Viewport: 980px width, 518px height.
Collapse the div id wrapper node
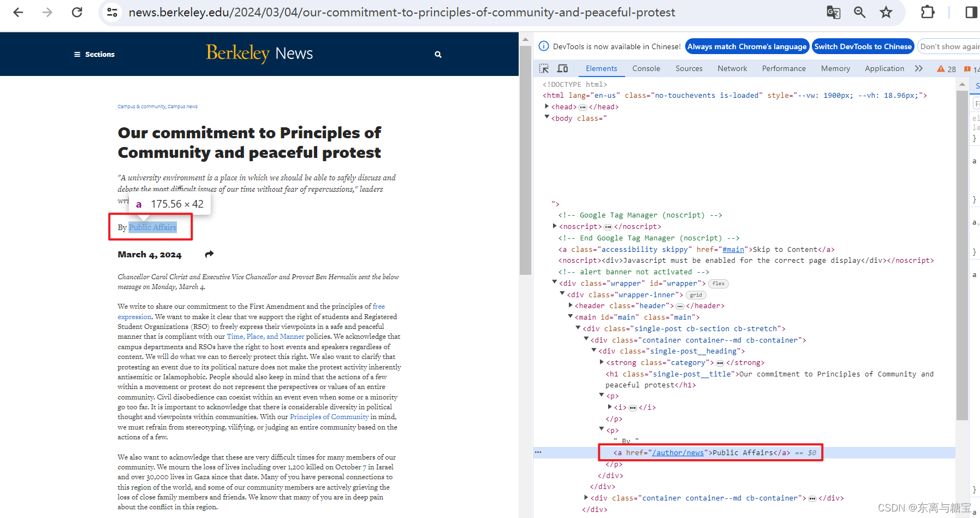[555, 282]
